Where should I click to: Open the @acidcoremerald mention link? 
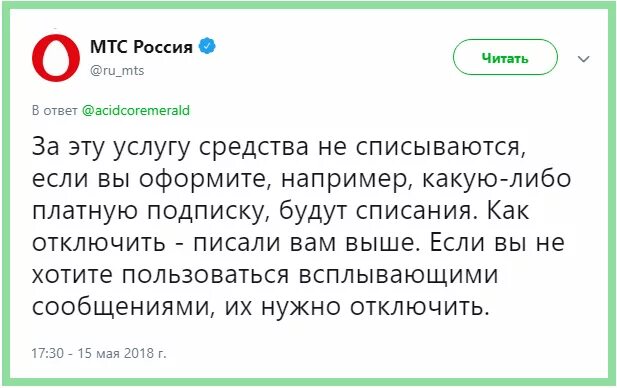(x=136, y=110)
